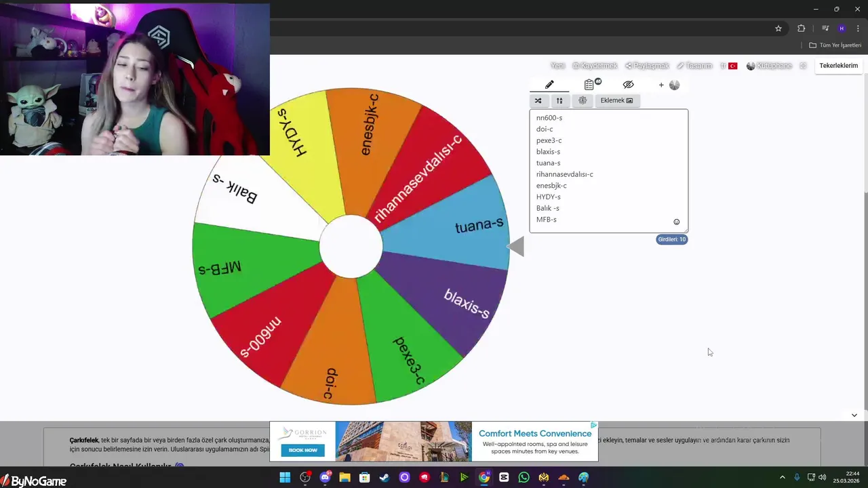868x488 pixels.
Task: Click the Eklemek image button
Action: click(616, 100)
